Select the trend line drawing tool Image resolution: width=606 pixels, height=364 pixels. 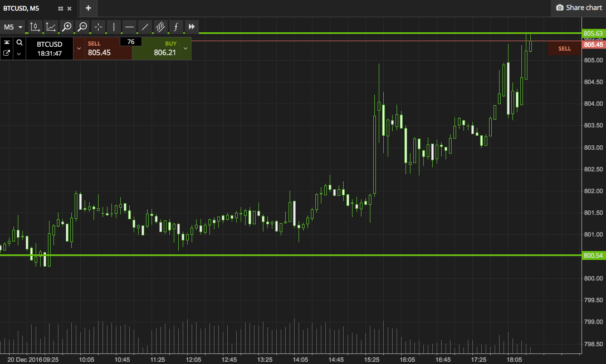click(145, 27)
